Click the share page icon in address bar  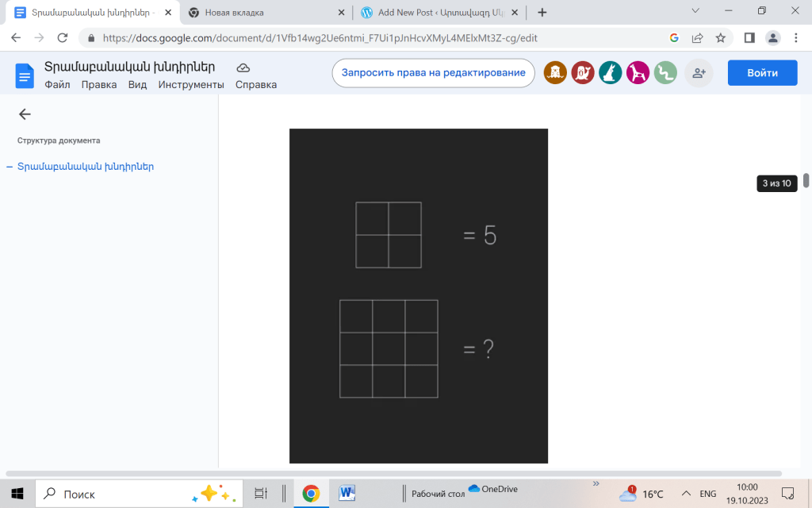(x=697, y=37)
